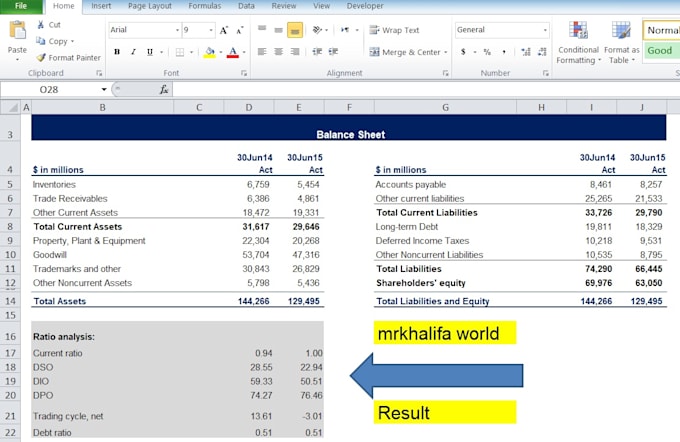Select row 14 header
The height and width of the screenshot is (442, 680).
10,301
